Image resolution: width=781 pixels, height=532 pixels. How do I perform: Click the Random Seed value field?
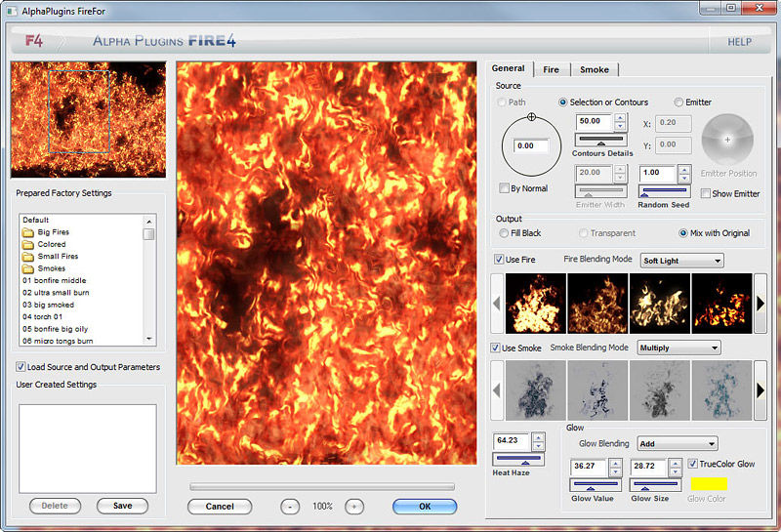(x=658, y=173)
